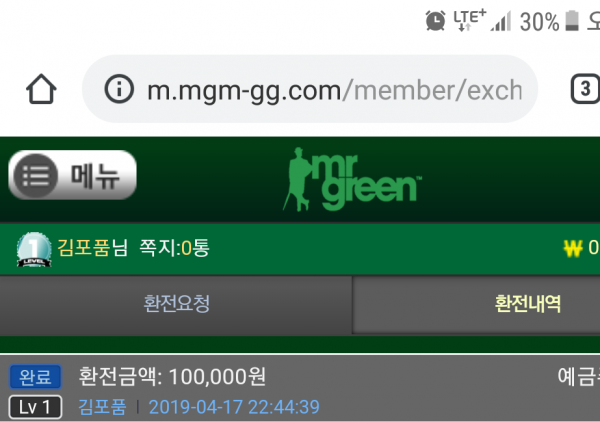Image resolution: width=600 pixels, height=422 pixels.
Task: Click the Mr Green logo
Action: click(x=352, y=179)
